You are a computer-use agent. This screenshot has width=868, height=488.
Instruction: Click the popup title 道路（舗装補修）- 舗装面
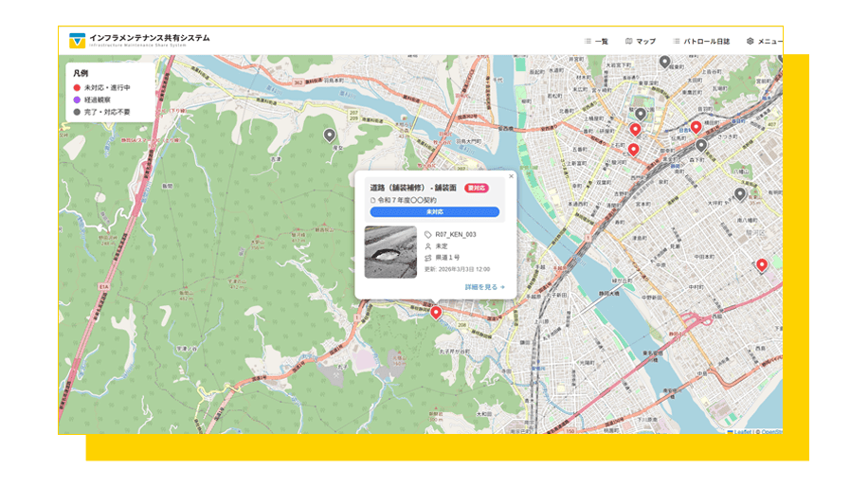413,189
